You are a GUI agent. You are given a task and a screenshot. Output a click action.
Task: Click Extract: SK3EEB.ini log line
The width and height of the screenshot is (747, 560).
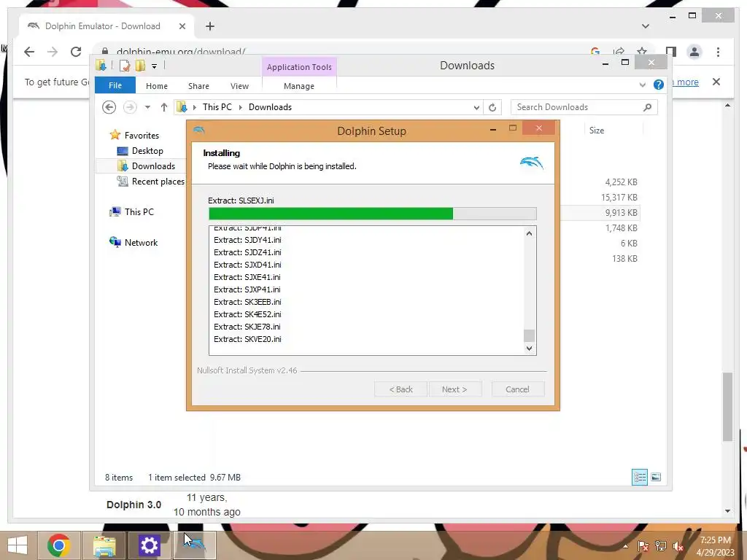tap(247, 302)
